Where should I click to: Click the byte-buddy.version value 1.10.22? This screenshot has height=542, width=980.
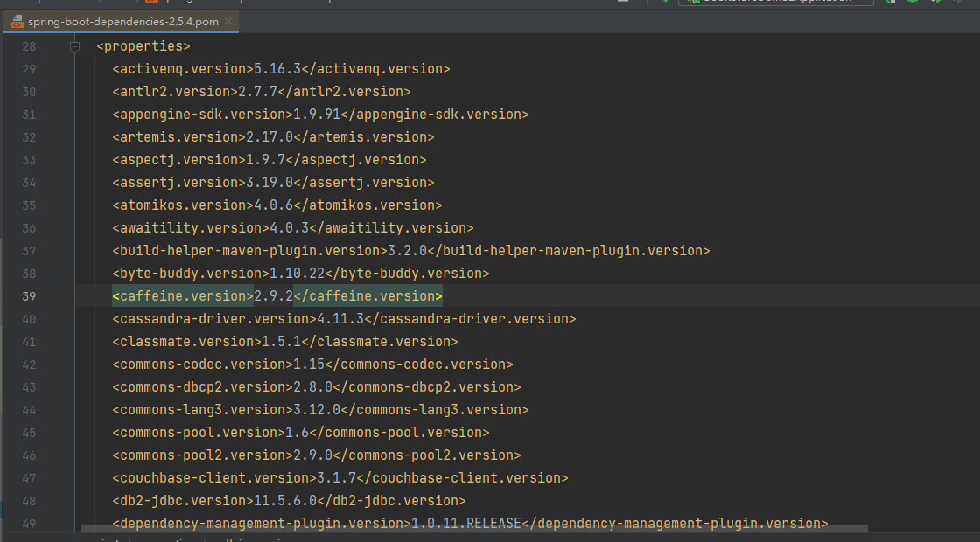coord(297,274)
